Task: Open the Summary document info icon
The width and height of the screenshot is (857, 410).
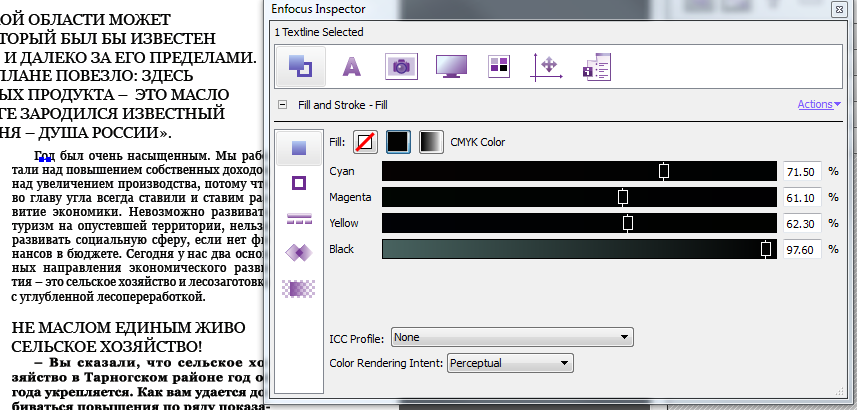Action: click(x=597, y=67)
